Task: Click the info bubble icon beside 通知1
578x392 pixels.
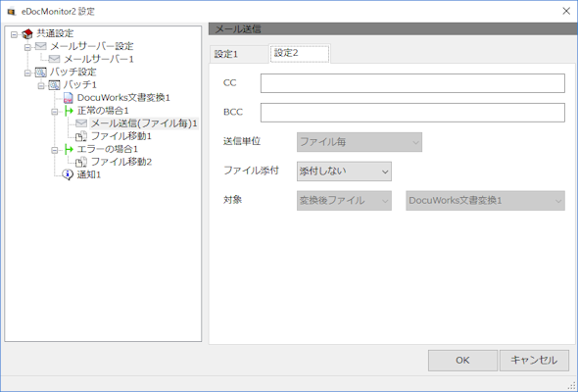Action: [x=68, y=174]
